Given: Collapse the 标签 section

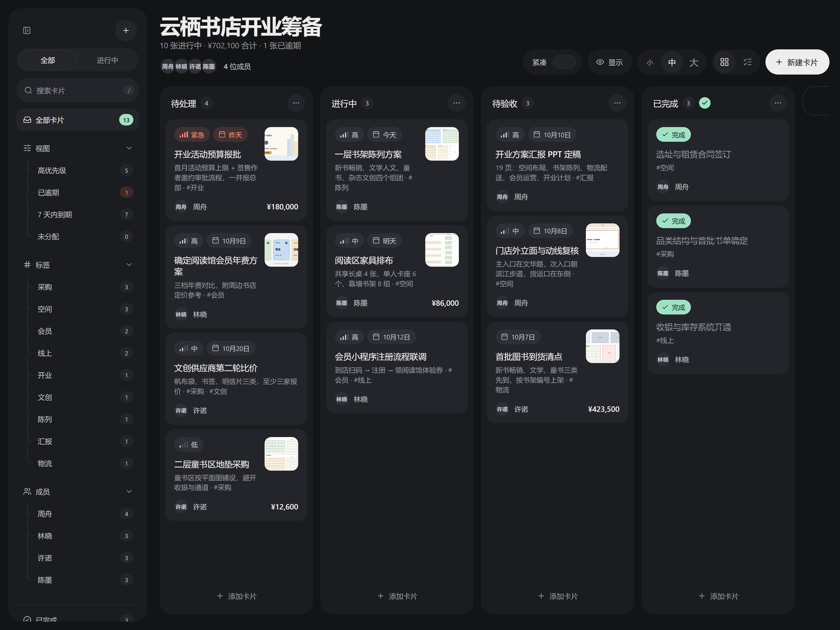Looking at the screenshot, I should coord(129,265).
